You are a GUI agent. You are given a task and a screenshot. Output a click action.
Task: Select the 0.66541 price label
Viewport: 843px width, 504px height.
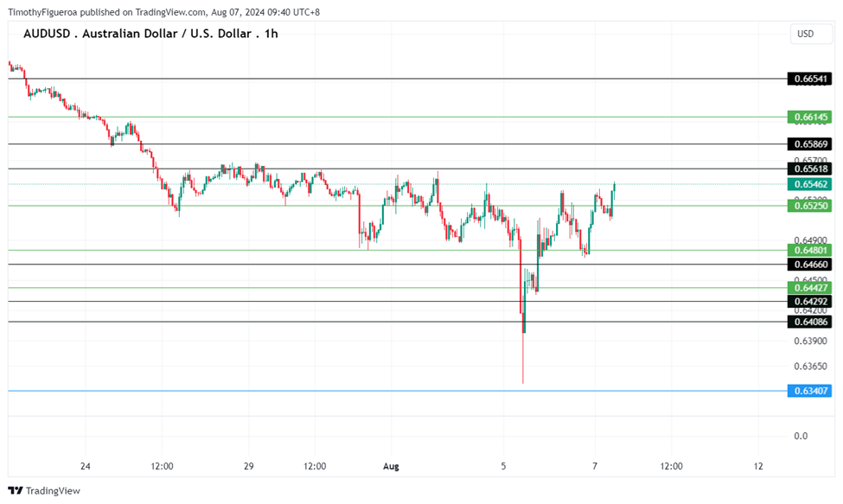point(810,79)
